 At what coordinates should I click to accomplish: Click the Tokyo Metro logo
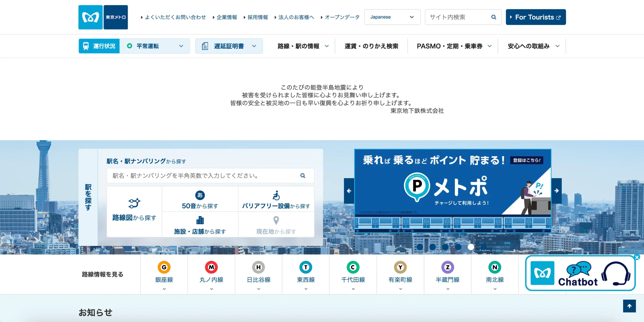[103, 17]
